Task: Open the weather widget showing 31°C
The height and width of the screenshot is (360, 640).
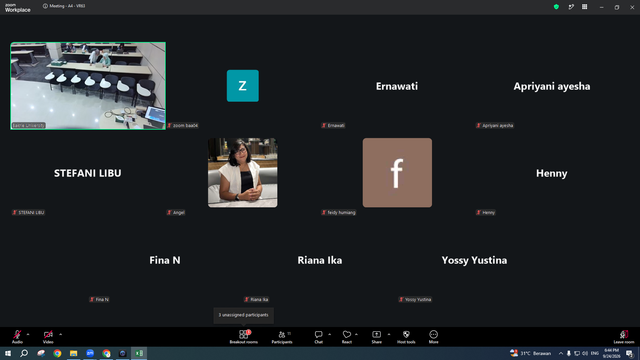Action: coord(531,353)
